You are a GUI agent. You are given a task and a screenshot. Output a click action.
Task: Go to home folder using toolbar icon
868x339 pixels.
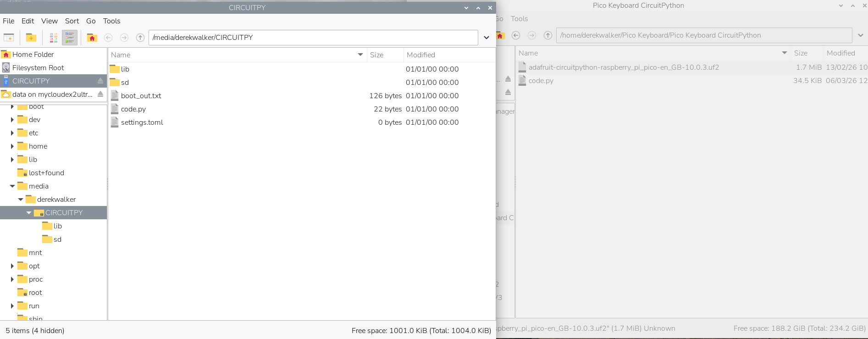92,38
